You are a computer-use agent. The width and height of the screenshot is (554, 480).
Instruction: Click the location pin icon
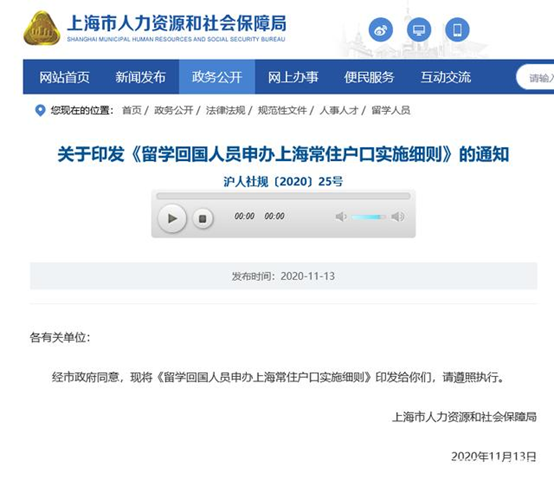point(40,111)
